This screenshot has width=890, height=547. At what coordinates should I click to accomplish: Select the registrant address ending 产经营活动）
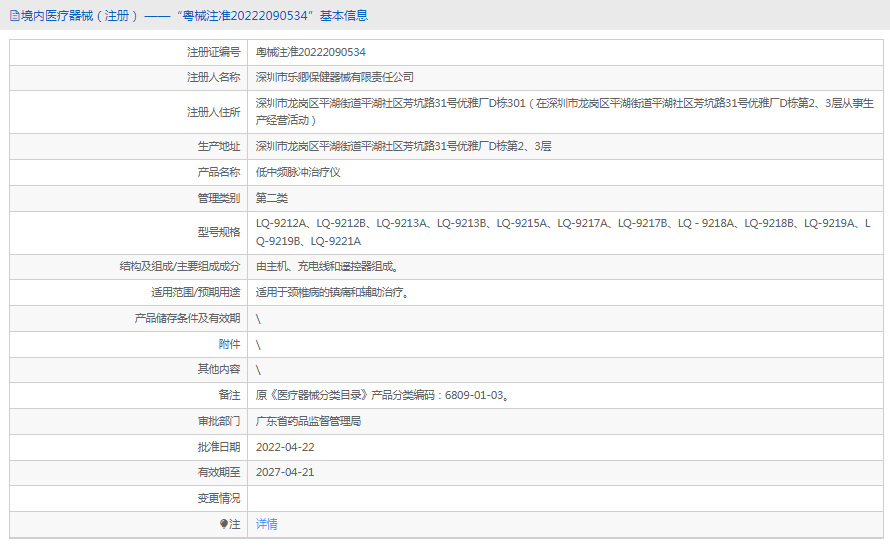[x=564, y=111]
